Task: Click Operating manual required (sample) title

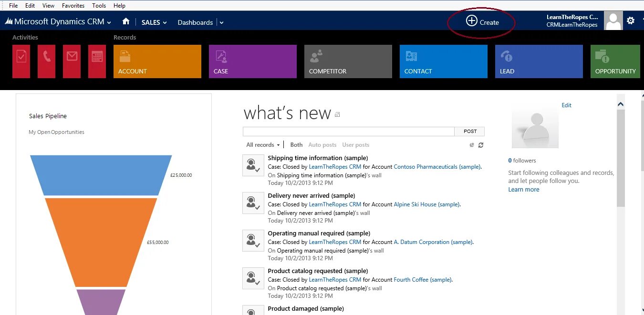Action: (x=319, y=233)
